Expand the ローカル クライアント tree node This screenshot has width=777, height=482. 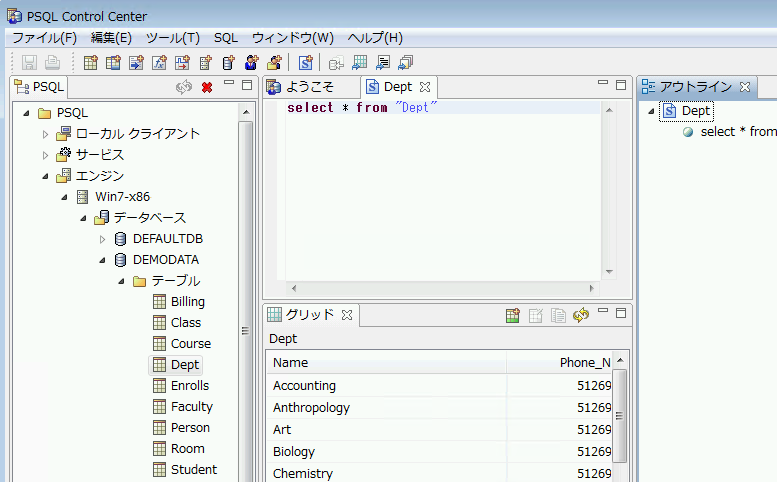pyautogui.click(x=45, y=134)
